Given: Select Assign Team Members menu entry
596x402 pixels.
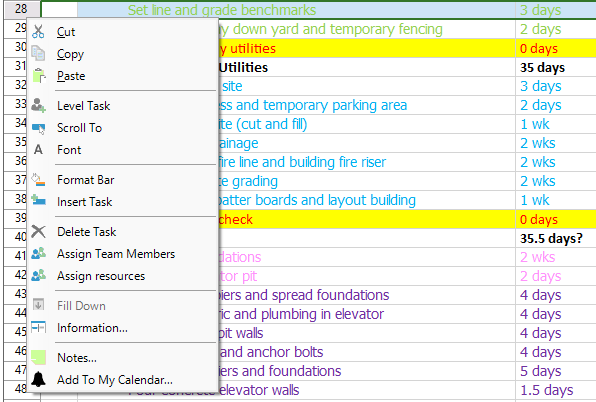Looking at the screenshot, I should [x=116, y=254].
